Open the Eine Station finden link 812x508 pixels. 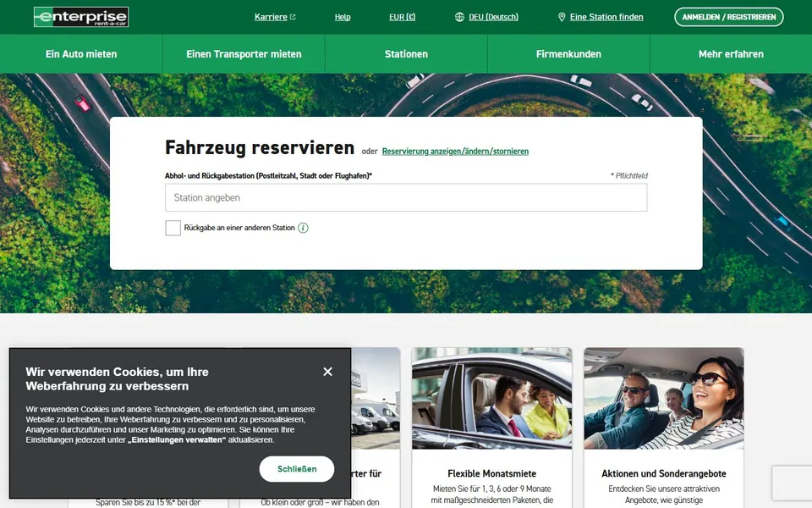[606, 17]
